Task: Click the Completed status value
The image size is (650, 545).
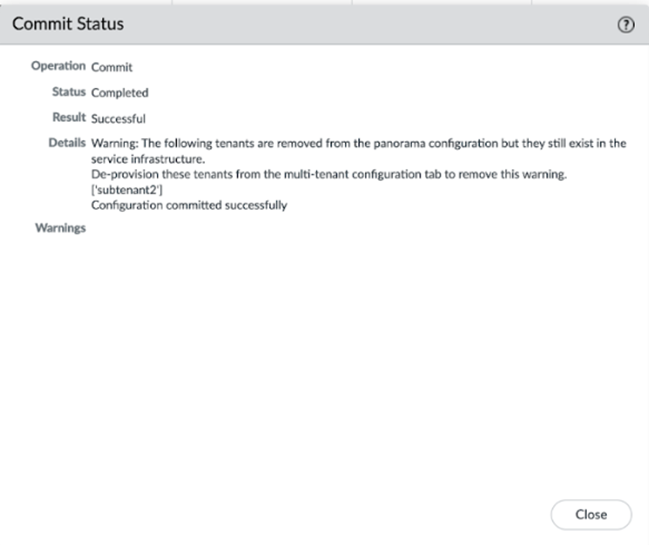Action: 120,93
